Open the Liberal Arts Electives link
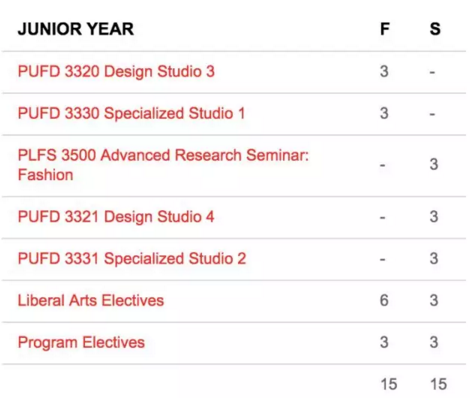Screen dimensions: 470x398 91,300
